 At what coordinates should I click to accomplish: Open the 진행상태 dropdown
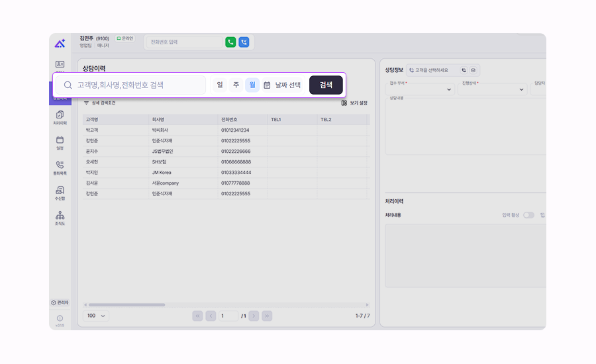[492, 89]
